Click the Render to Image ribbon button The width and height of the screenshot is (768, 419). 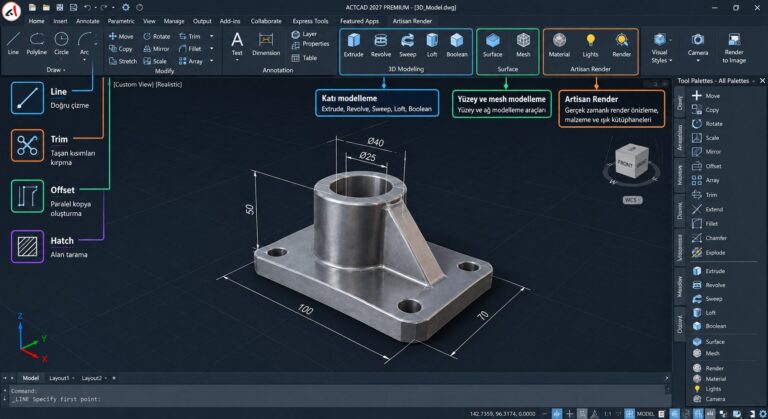pyautogui.click(x=734, y=48)
